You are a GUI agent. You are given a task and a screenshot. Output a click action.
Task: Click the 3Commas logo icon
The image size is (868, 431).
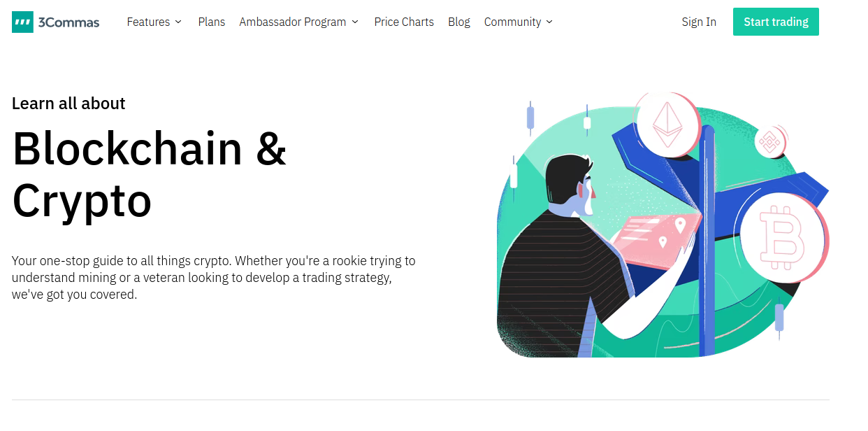tap(22, 22)
